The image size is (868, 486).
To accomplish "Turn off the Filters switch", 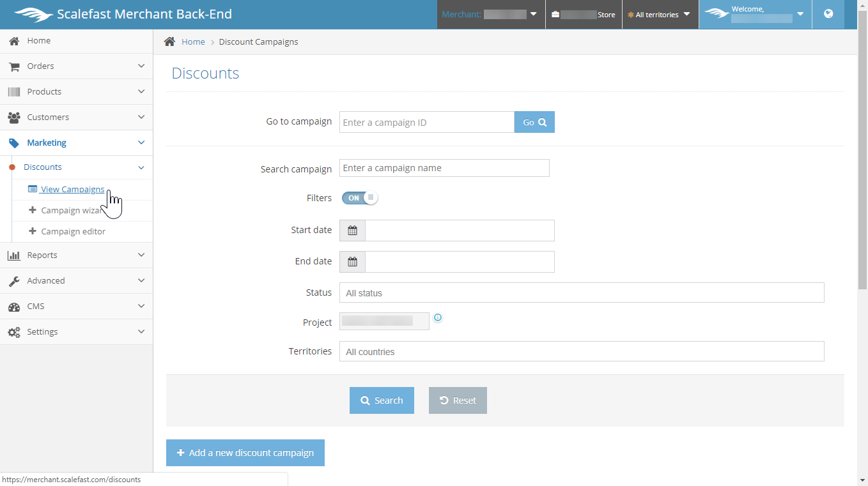I will pyautogui.click(x=360, y=198).
